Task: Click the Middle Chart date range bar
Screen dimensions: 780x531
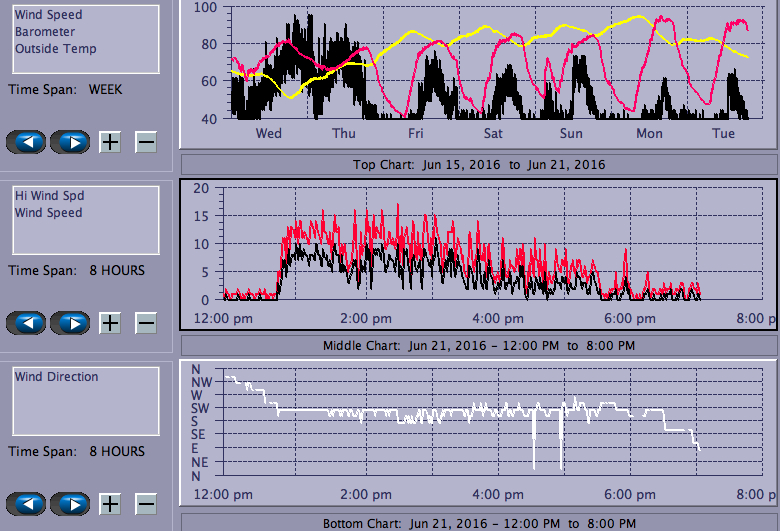Action: click(478, 345)
